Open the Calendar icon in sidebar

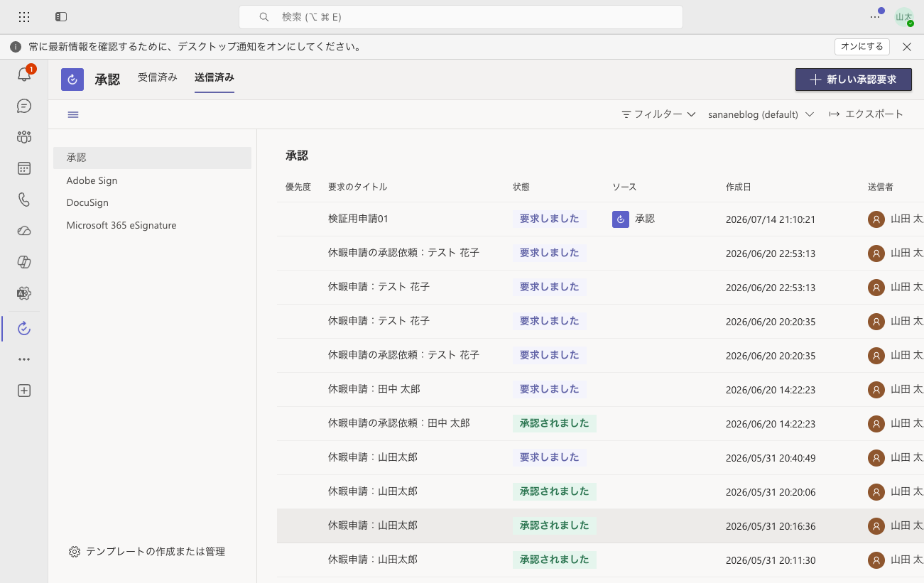click(24, 168)
